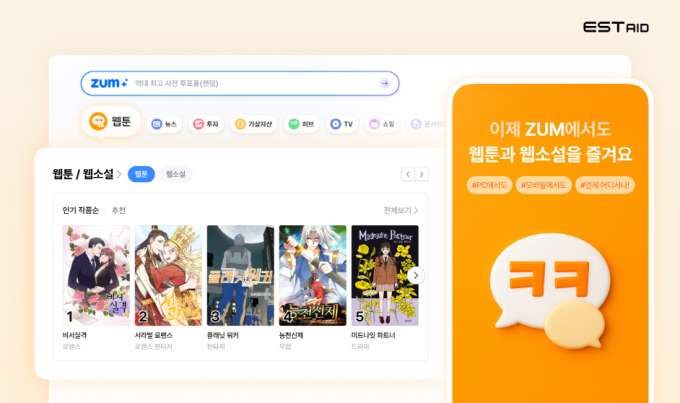Open the TV category chip
Viewport: 680px width, 403px height.
(341, 124)
